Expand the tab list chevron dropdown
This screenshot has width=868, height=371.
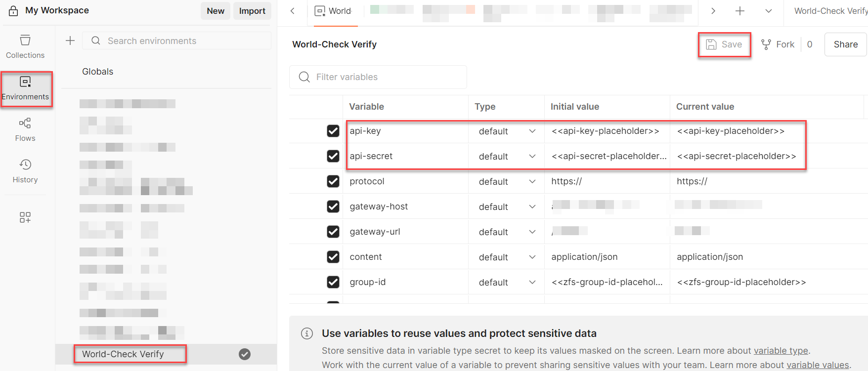click(x=769, y=11)
